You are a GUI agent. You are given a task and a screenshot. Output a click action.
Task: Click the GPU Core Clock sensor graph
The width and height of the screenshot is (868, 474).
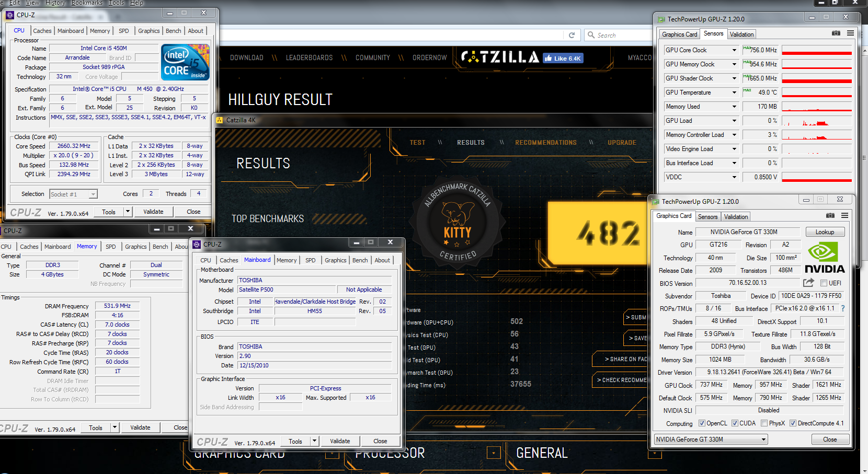tap(817, 50)
